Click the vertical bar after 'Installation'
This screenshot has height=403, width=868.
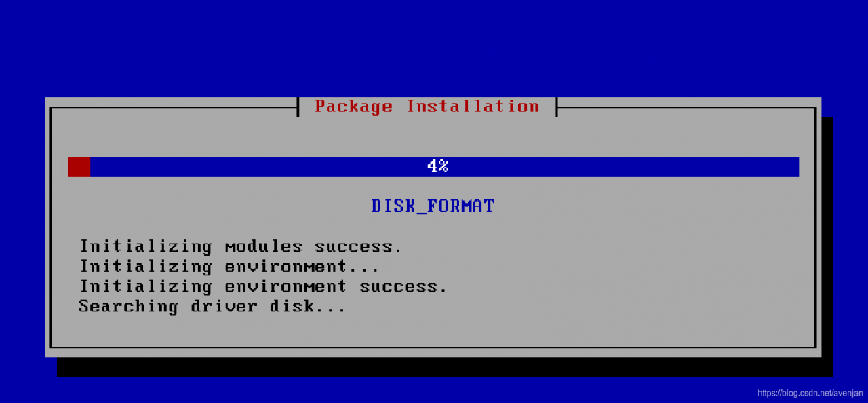click(x=556, y=107)
